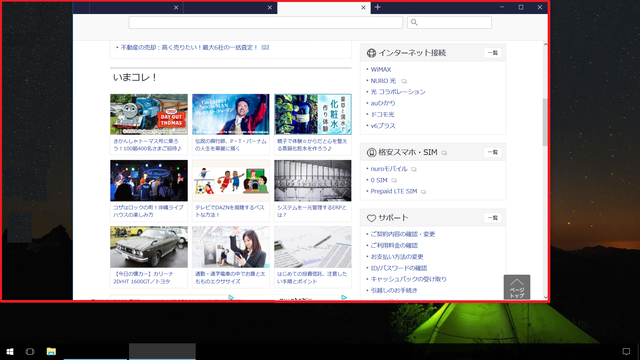The image size is (640, 360).
Task: Open 引越しのお手続き link
Action: (394, 290)
